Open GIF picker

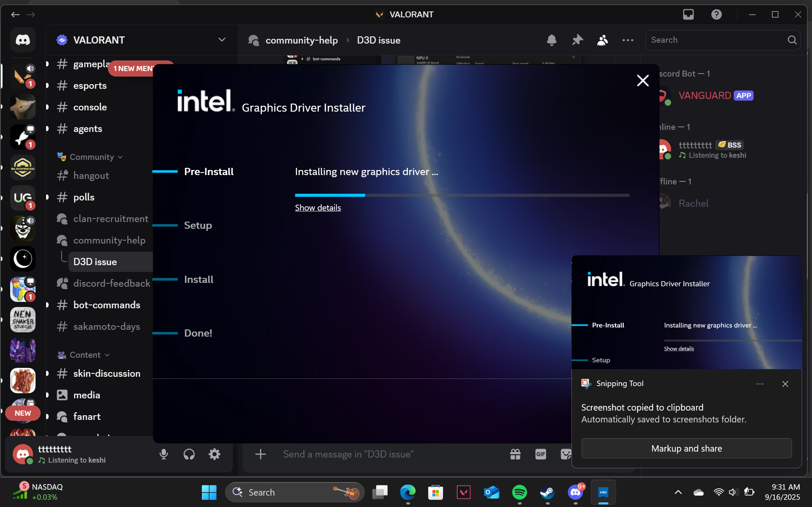click(x=541, y=454)
